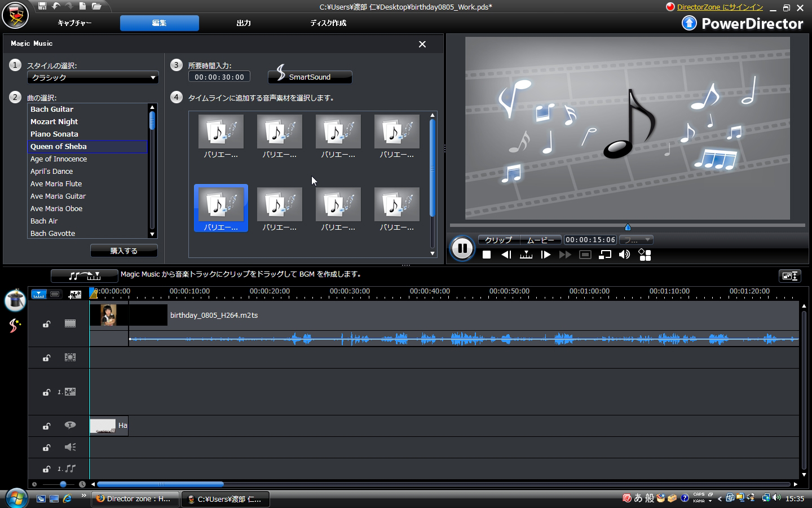Switch to the 出力 tab
This screenshot has width=812, height=508.
(244, 23)
